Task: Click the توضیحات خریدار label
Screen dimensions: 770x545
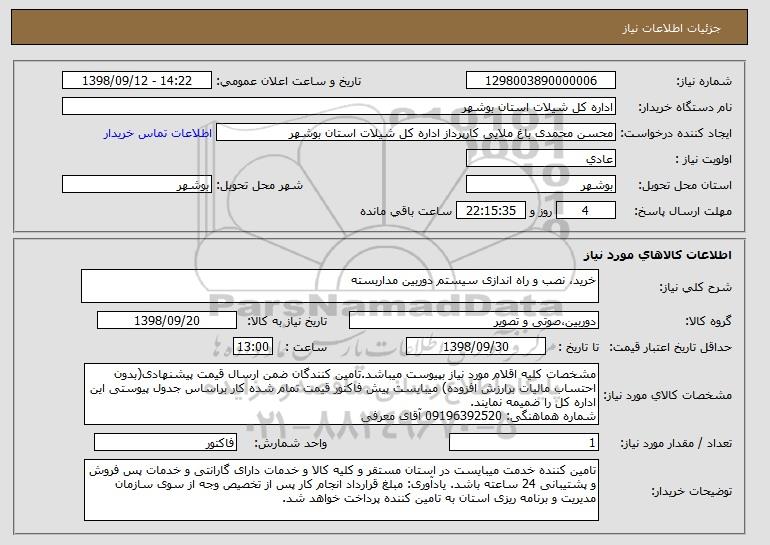Action: point(691,491)
